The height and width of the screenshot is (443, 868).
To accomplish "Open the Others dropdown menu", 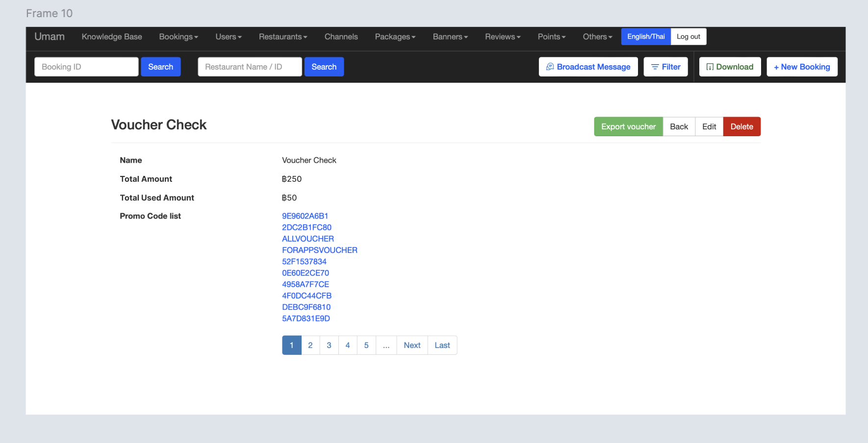I will (x=597, y=37).
